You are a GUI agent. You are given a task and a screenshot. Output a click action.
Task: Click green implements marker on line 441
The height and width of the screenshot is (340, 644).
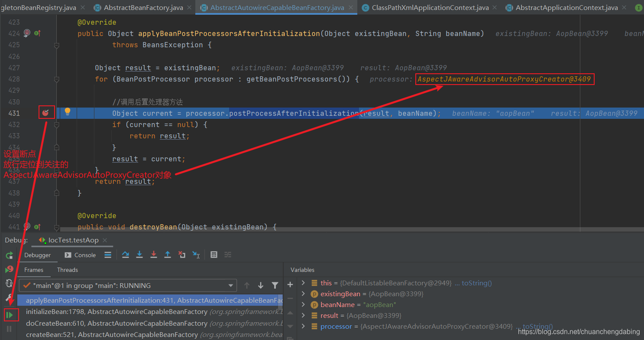click(x=37, y=226)
